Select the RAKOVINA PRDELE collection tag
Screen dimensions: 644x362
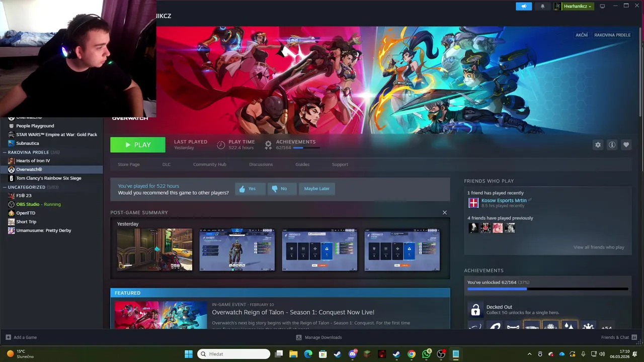point(612,35)
